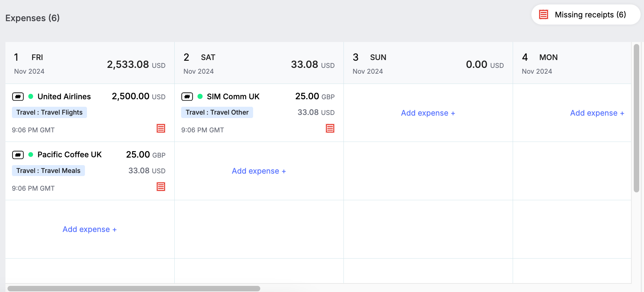The image size is (644, 292).
Task: Select the Travel : Travel Other tag
Action: tap(217, 112)
